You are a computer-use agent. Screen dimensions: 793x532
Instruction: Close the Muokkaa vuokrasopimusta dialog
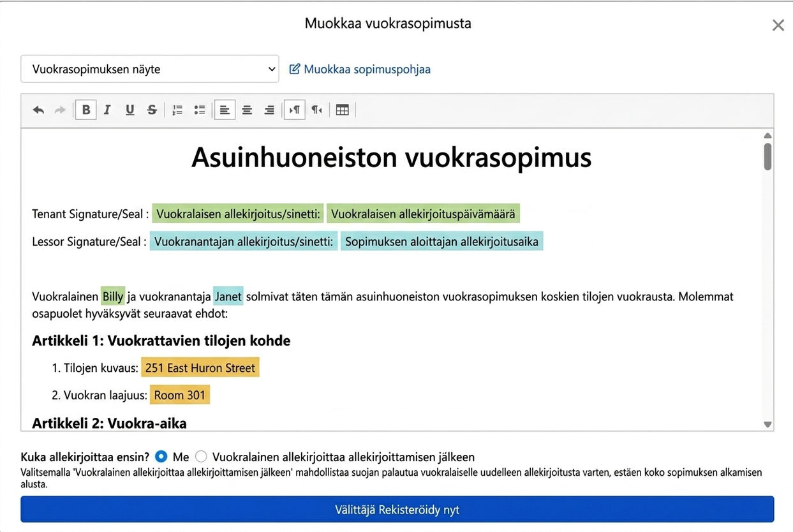point(778,26)
